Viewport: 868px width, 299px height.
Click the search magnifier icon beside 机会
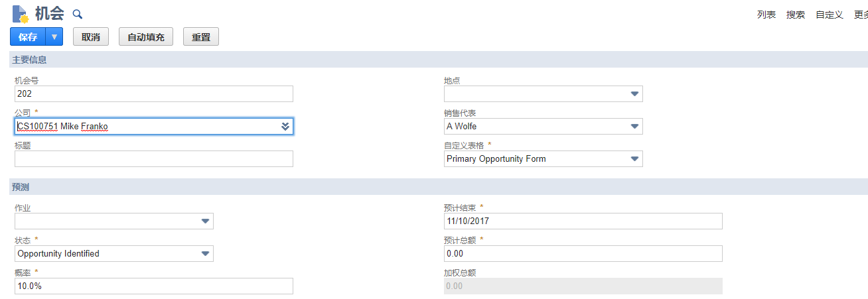(78, 14)
